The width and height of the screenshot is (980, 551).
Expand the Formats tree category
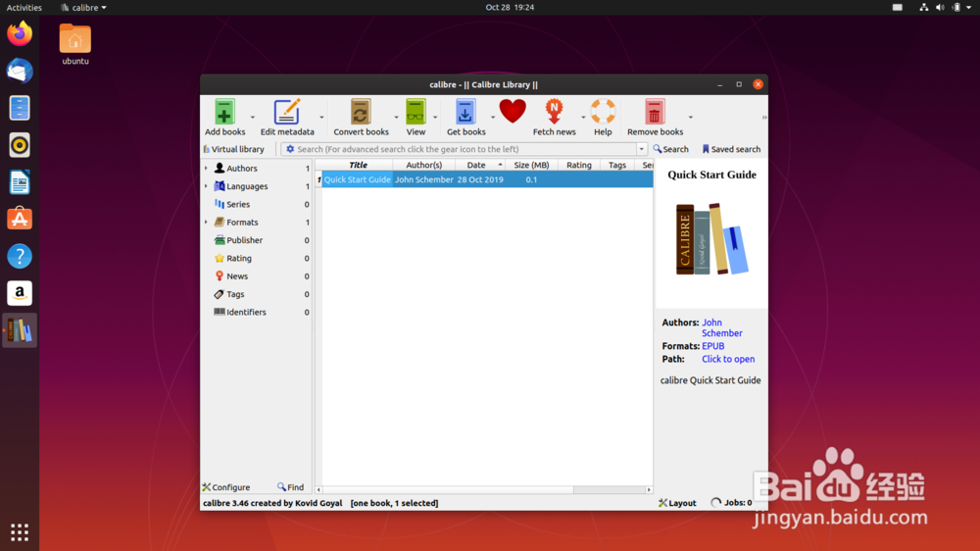coord(206,222)
